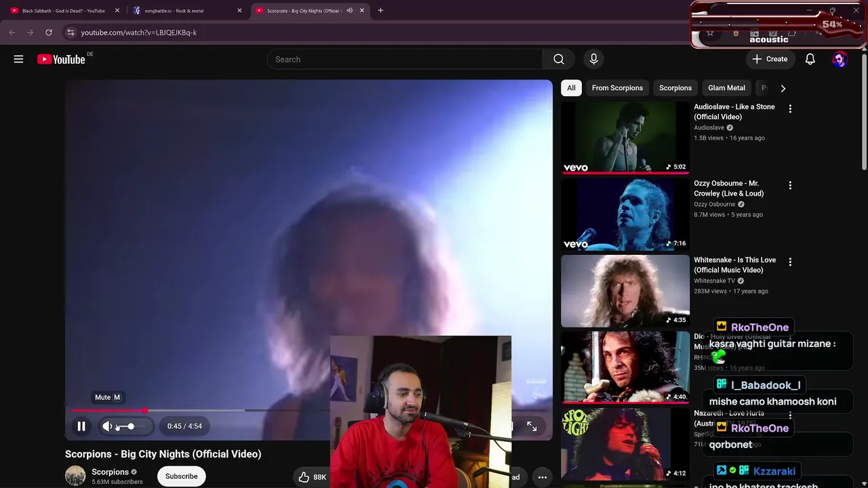The height and width of the screenshot is (488, 868).
Task: Like the video with the 88K thumbs-up
Action: click(313, 477)
